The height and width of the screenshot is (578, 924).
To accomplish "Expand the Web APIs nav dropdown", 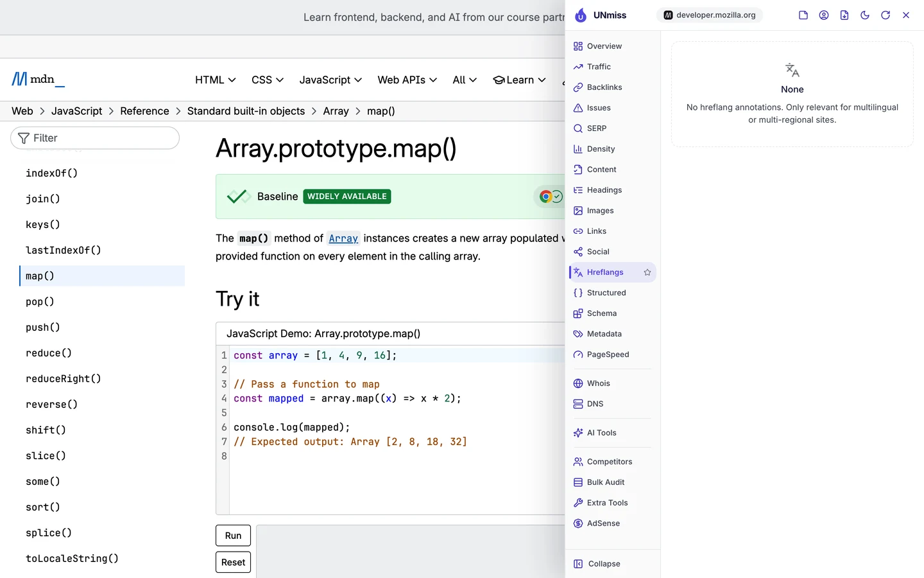I will [407, 80].
